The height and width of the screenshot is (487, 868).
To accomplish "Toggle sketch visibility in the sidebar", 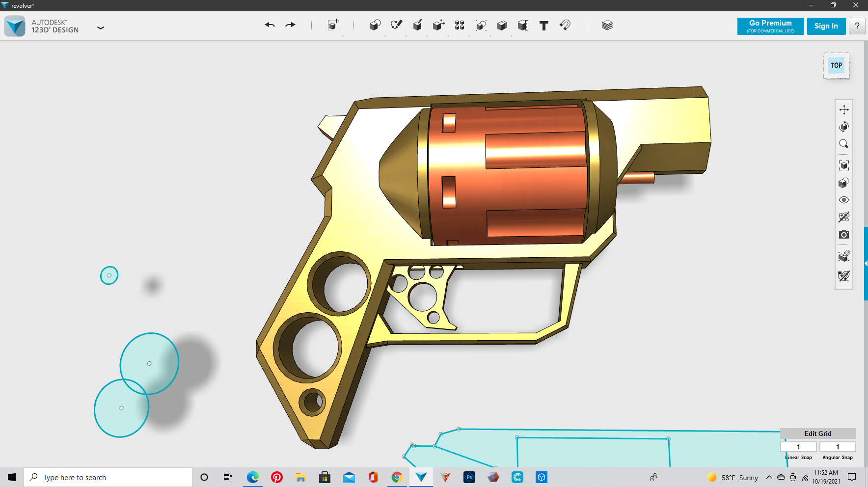I will 843,275.
